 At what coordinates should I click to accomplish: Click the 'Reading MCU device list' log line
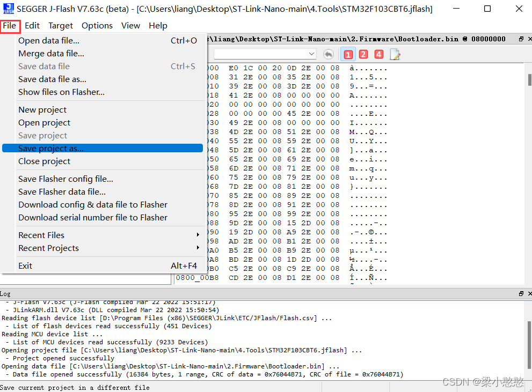[52, 334]
